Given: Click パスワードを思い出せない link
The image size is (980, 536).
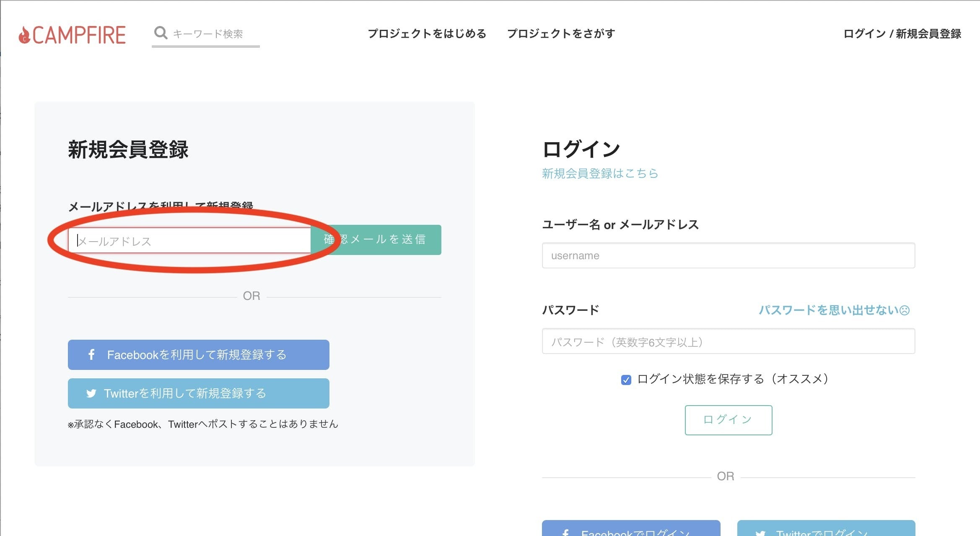Looking at the screenshot, I should (828, 310).
